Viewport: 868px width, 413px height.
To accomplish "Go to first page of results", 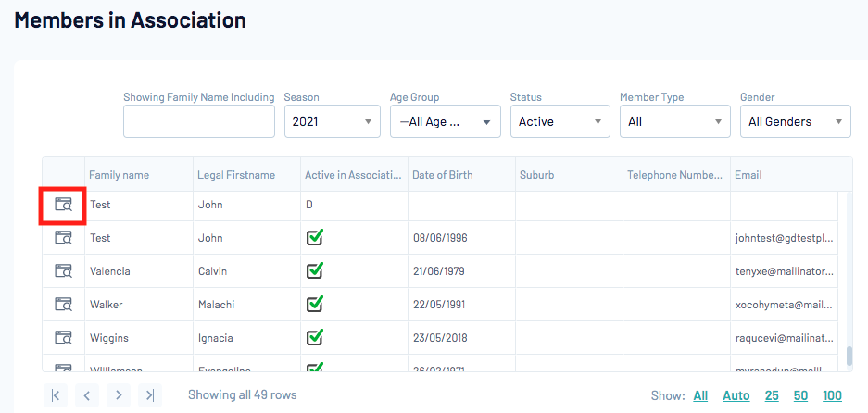I will (x=55, y=395).
